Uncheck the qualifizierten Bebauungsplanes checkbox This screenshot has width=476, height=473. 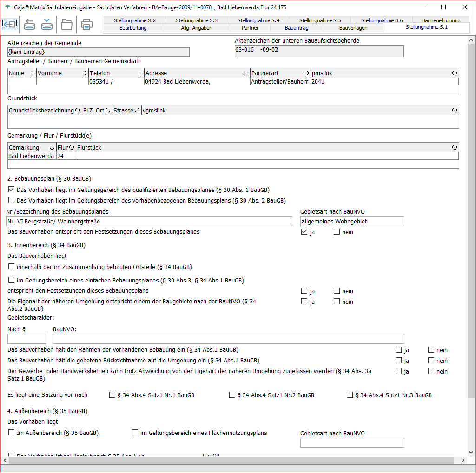coord(12,190)
